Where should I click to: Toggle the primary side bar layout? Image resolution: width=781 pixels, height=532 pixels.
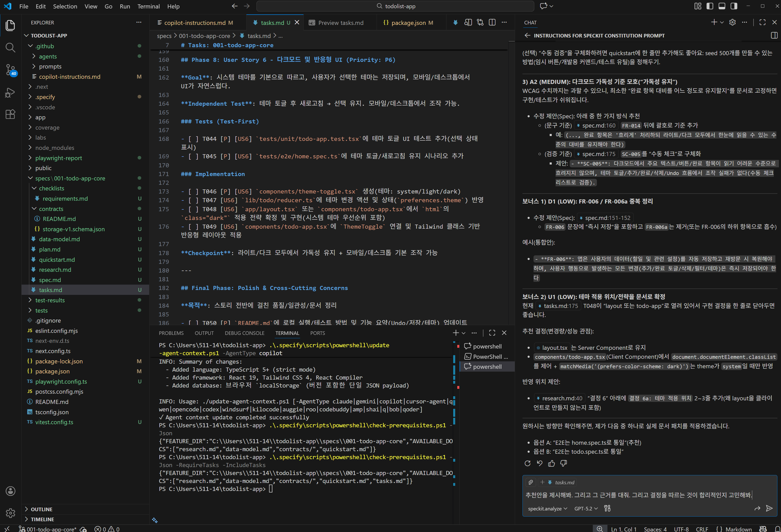[x=710, y=6]
